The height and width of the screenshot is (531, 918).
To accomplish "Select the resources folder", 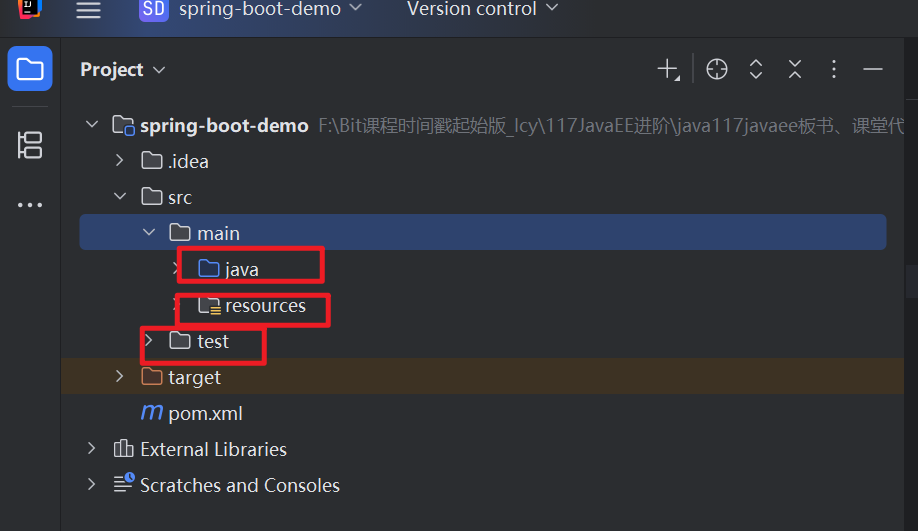I will click(x=252, y=306).
